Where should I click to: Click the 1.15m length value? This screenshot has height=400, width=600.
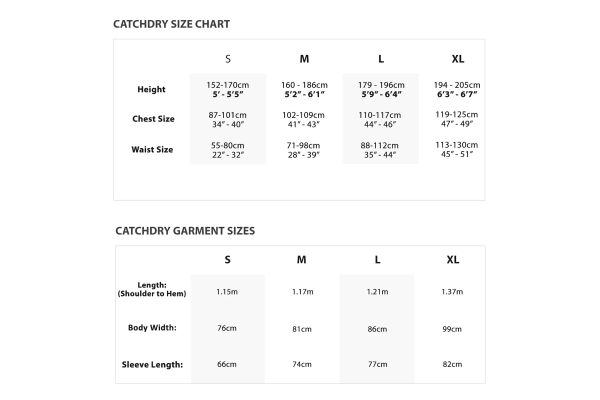click(x=227, y=291)
